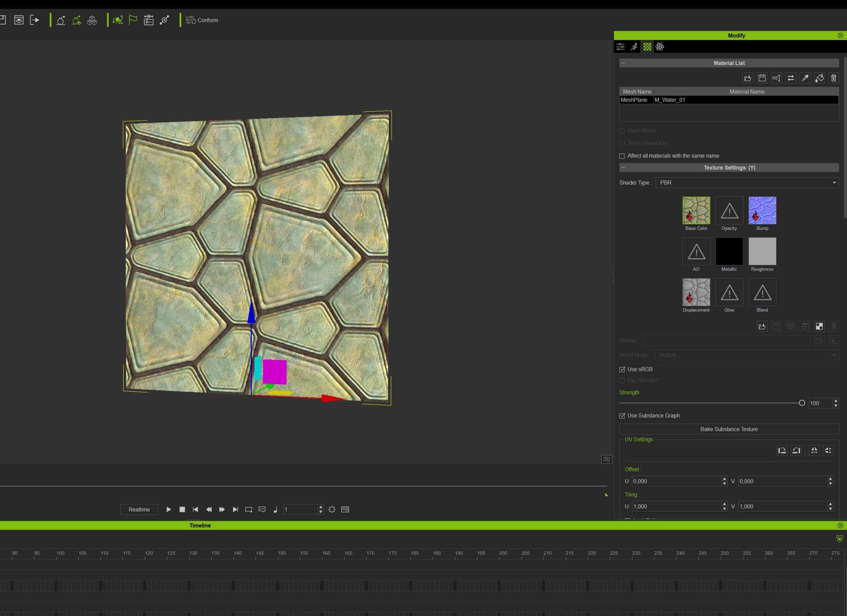Click the load texture icon below the slots
The height and width of the screenshot is (616, 847).
(x=762, y=326)
